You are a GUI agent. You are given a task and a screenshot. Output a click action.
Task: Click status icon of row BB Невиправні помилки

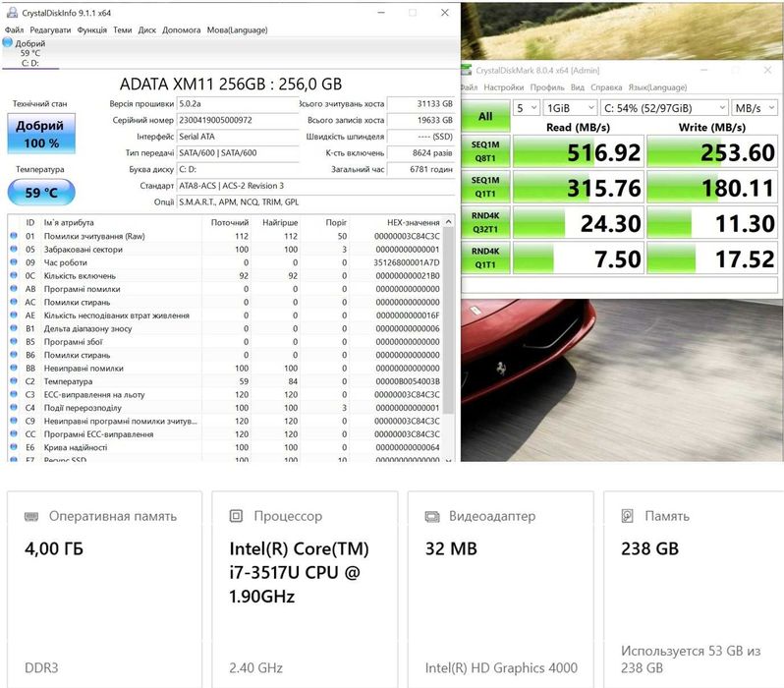14,368
